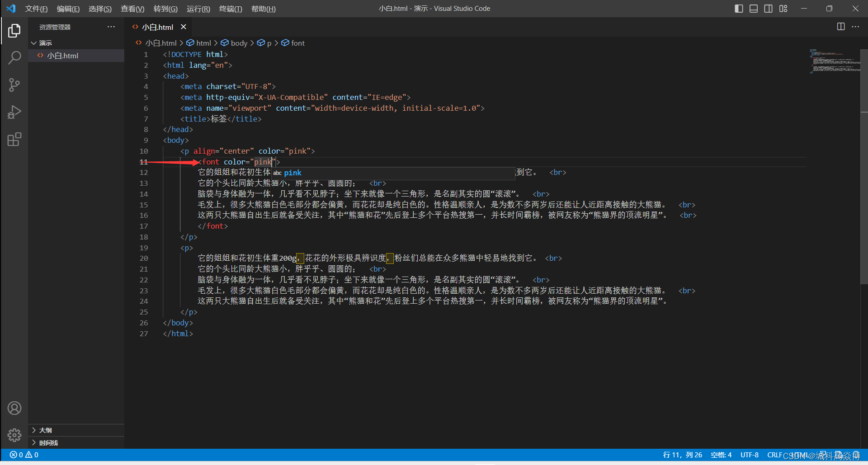The width and height of the screenshot is (868, 465).
Task: Select the pink autocomplete suggestion
Action: 292,173
